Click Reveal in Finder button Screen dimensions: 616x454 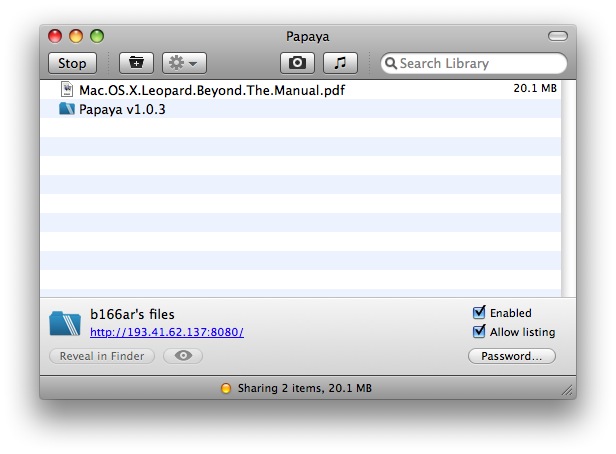click(x=102, y=356)
